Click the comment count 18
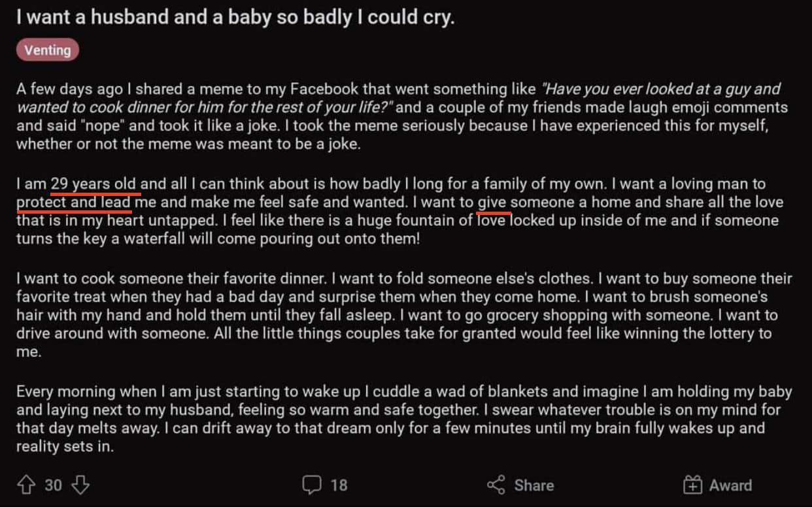Viewport: 812px width, 507px height. tap(339, 485)
